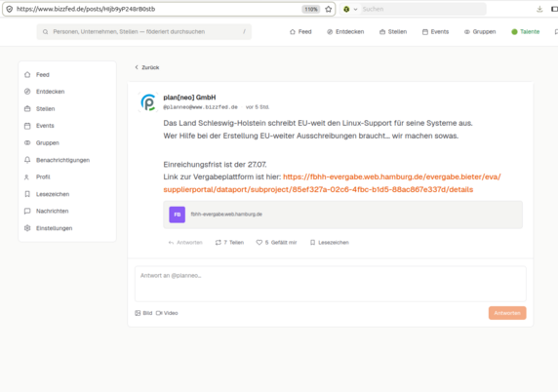Click the Benachrichtigungen bell icon
The width and height of the screenshot is (558, 392).
tap(27, 160)
